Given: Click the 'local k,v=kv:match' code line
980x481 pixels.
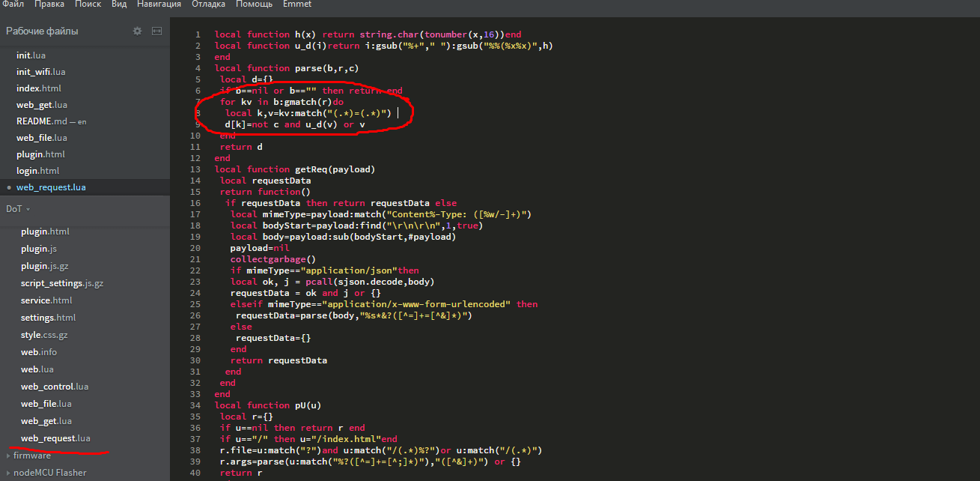Looking at the screenshot, I should (308, 113).
